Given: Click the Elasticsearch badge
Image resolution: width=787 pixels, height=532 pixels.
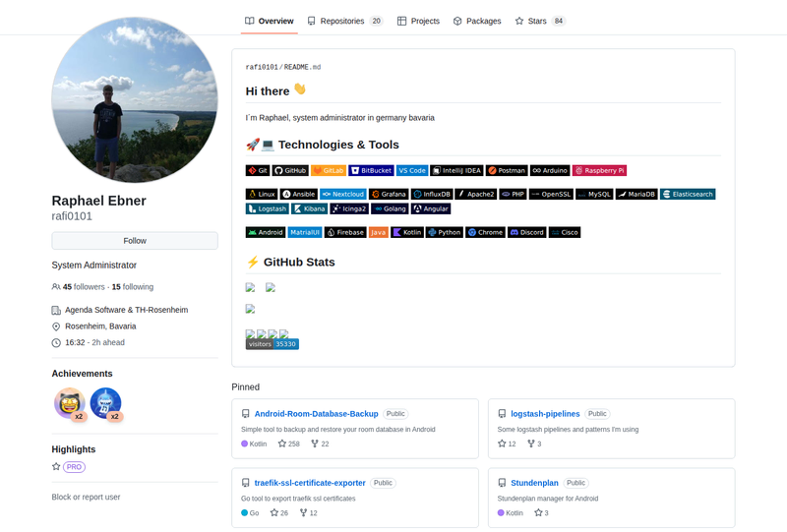Looking at the screenshot, I should coord(688,195).
